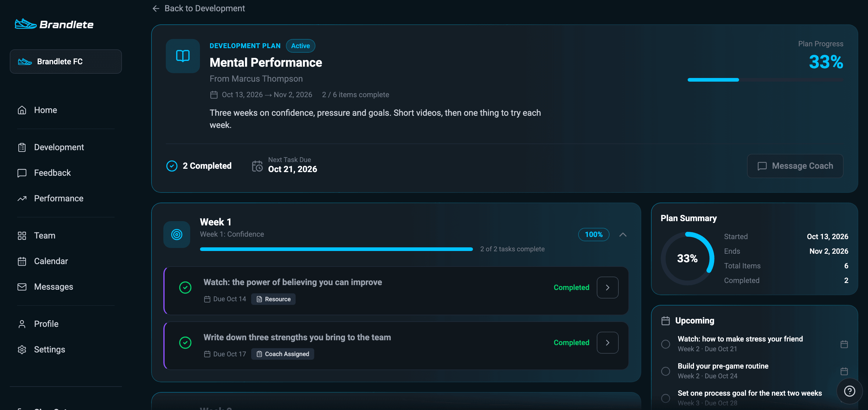This screenshot has width=868, height=410.
Task: Collapse the Week 1 section chevron
Action: (623, 235)
